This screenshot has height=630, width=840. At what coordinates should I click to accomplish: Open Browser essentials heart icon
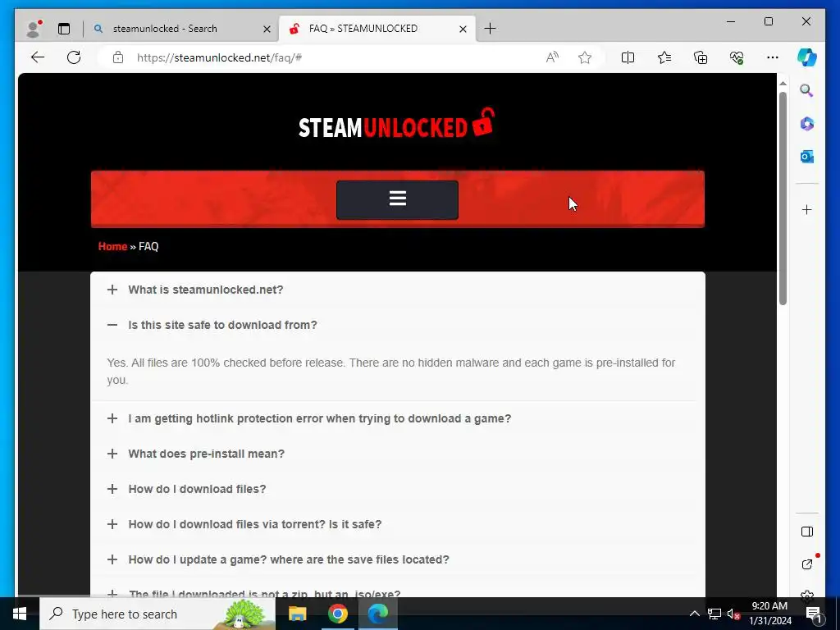pyautogui.click(x=737, y=57)
